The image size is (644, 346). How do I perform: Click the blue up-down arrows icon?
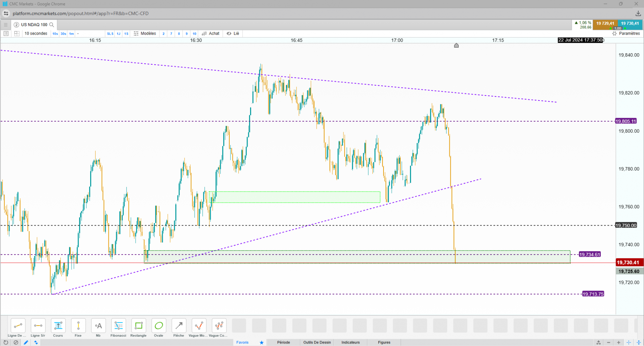click(36, 342)
